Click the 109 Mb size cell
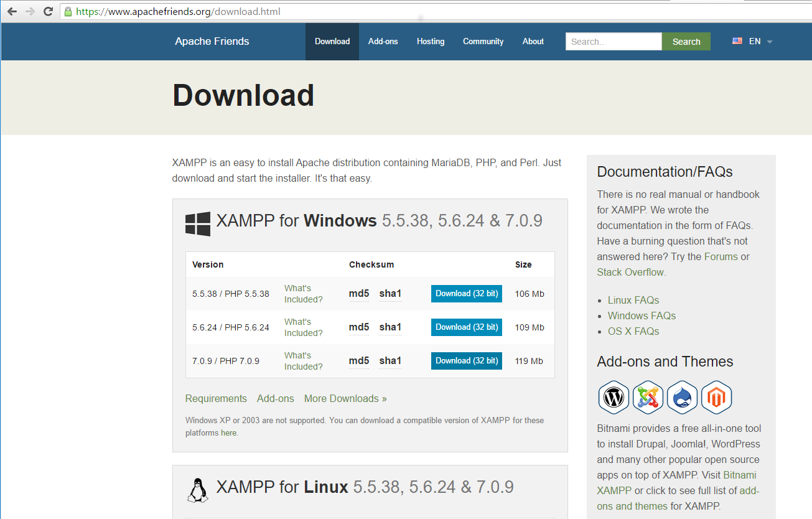 (x=530, y=327)
